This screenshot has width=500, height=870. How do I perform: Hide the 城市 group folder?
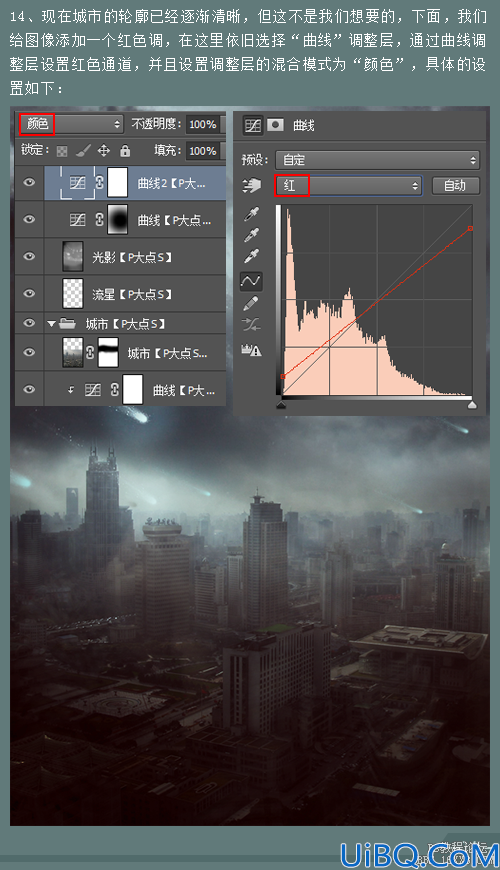click(x=29, y=323)
